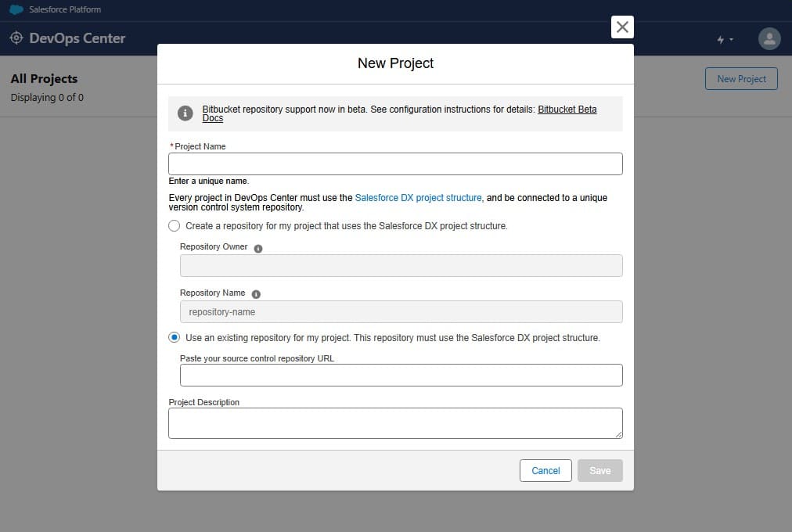Click Repository Owner info icon
Image resolution: width=792 pixels, height=532 pixels.
pos(258,248)
